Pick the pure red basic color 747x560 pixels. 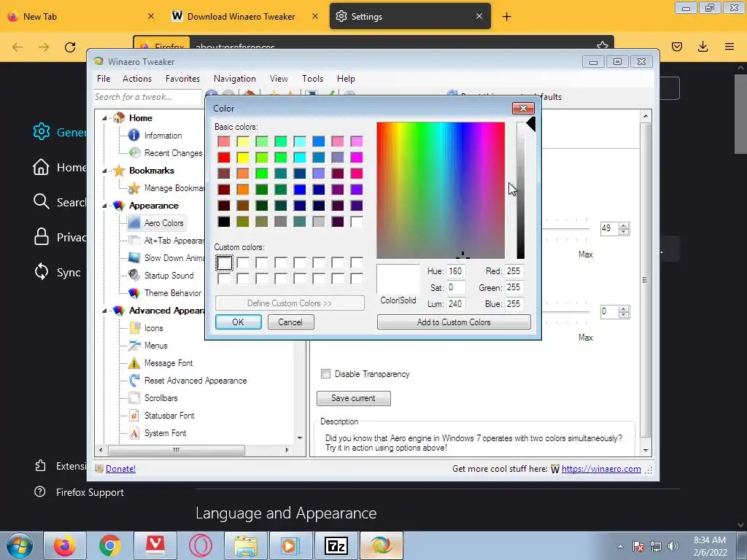(224, 157)
